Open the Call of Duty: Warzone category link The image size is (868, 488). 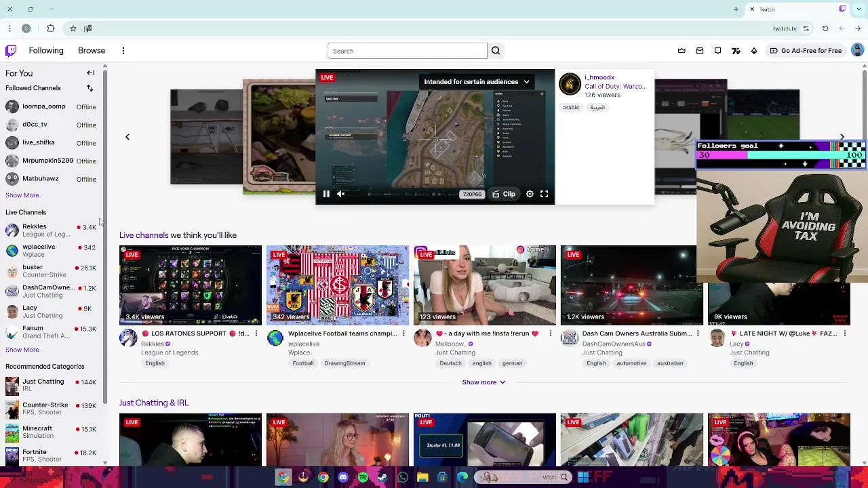pyautogui.click(x=616, y=87)
